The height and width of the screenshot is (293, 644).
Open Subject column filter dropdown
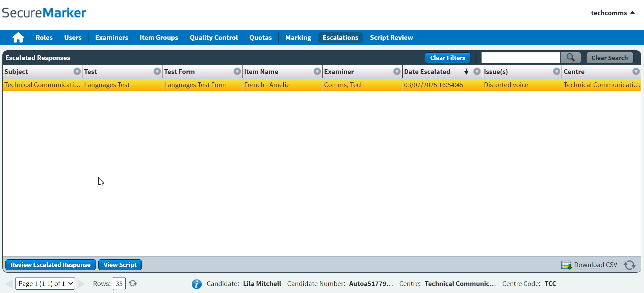[77, 72]
